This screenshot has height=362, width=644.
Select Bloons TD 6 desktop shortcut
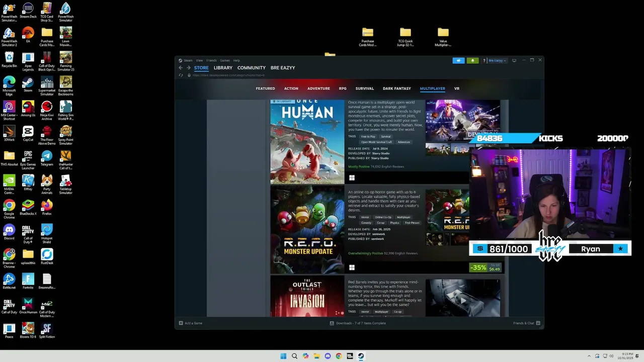[x=28, y=331]
